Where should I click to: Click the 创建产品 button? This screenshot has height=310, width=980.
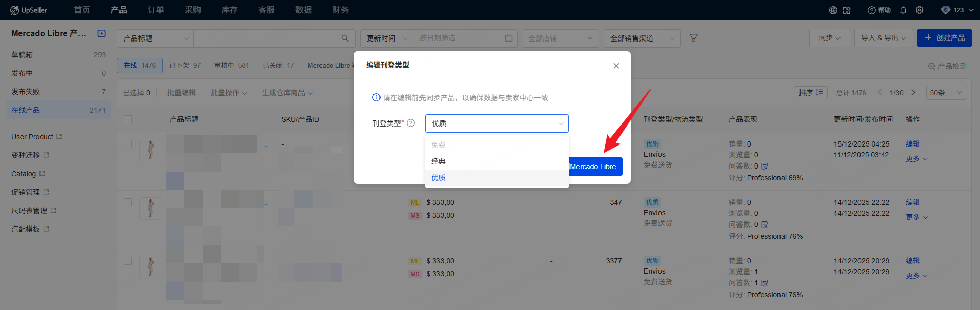pos(944,38)
